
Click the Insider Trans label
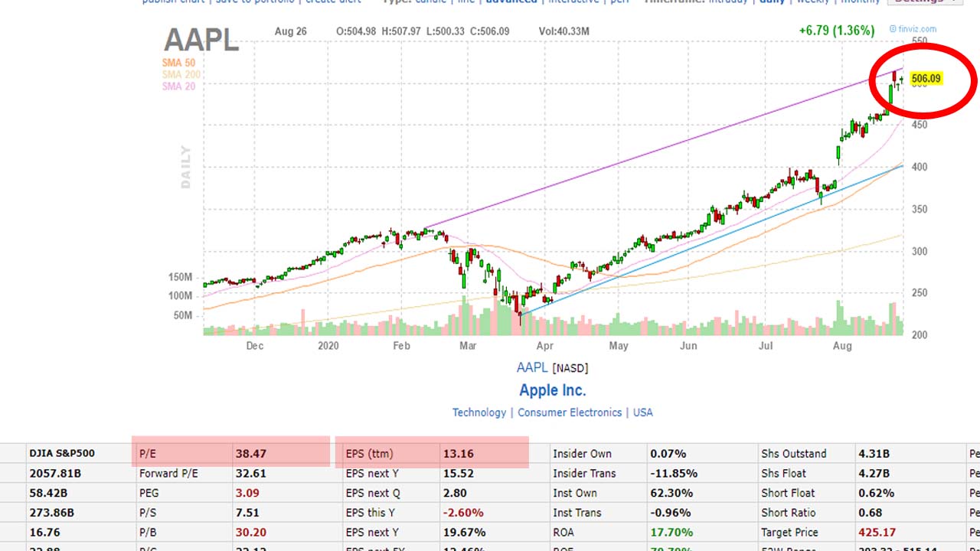(584, 474)
